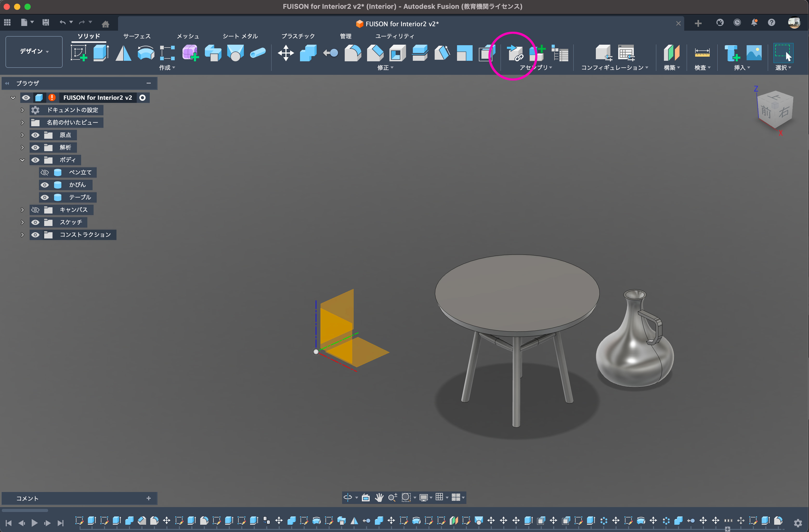Click the Move/Copy tool icon
Screen dimensions: 809x532
(285, 53)
